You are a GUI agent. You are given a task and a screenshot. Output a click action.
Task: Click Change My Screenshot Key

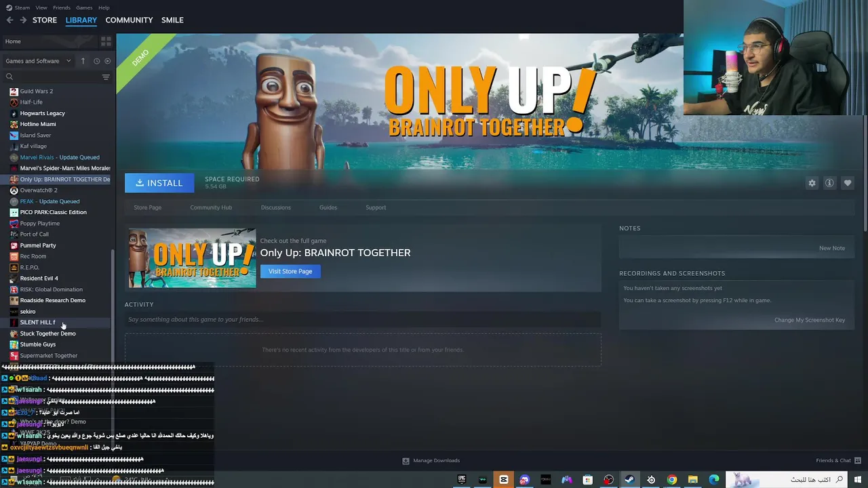(x=810, y=320)
